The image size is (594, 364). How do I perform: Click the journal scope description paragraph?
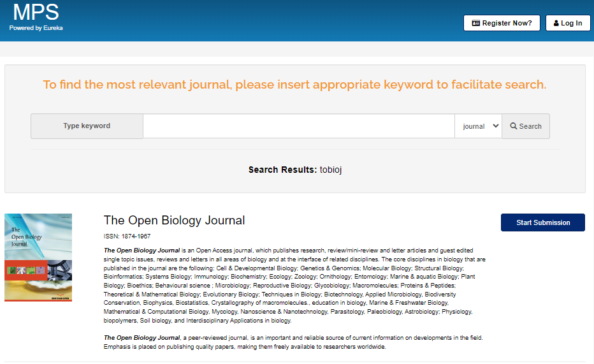pyautogui.click(x=294, y=286)
